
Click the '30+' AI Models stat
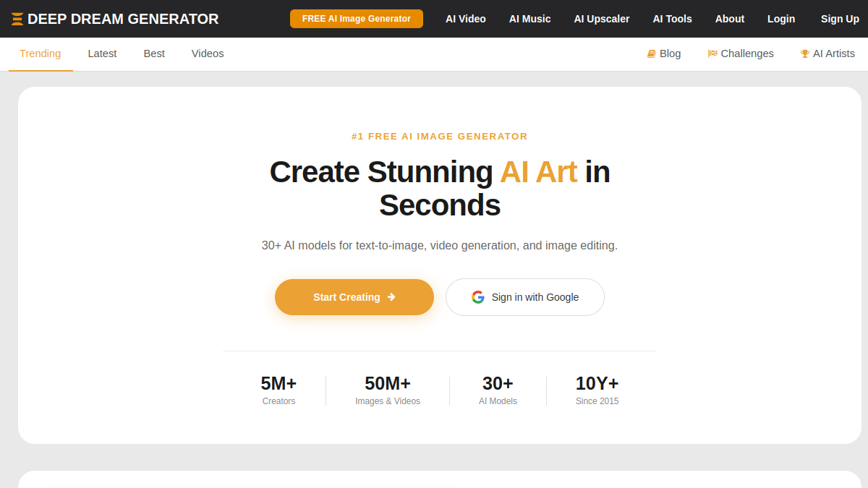coord(498,390)
